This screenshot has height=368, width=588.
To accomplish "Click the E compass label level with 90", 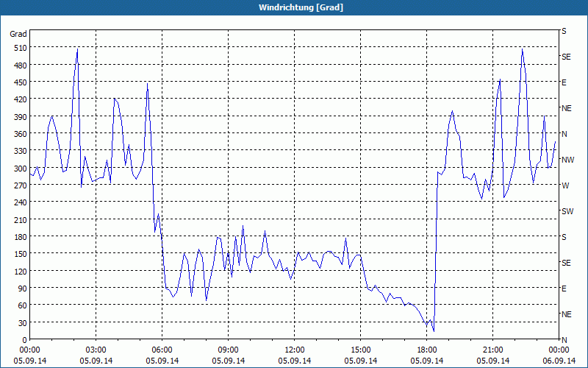I will coord(564,289).
